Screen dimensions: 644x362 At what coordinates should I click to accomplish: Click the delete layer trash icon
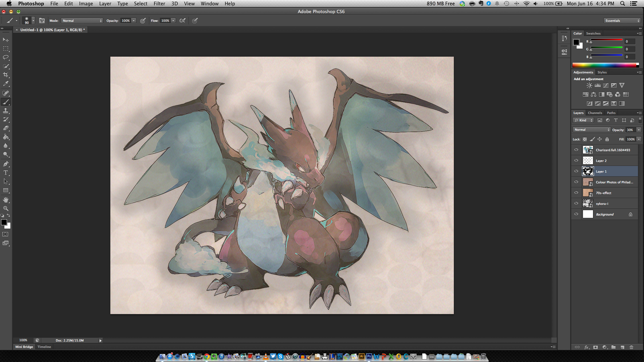pyautogui.click(x=631, y=347)
